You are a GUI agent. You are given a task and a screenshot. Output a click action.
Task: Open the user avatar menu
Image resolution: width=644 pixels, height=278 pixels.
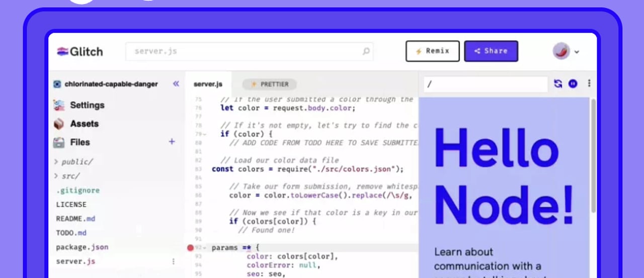[x=561, y=51]
